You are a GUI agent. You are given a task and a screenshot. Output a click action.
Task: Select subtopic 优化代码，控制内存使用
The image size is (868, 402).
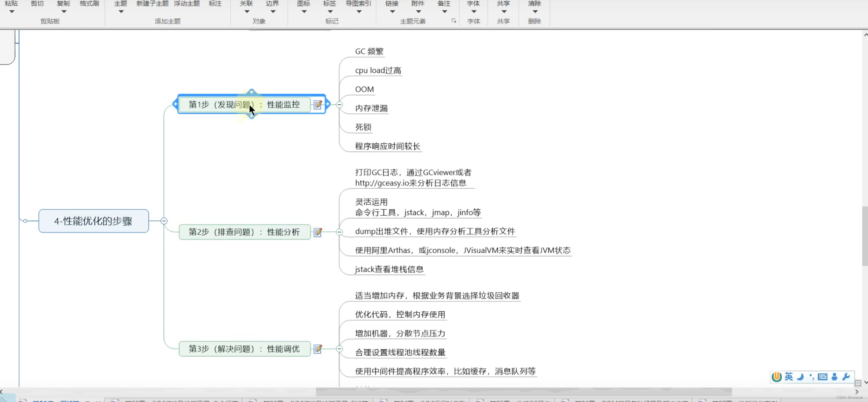(400, 315)
